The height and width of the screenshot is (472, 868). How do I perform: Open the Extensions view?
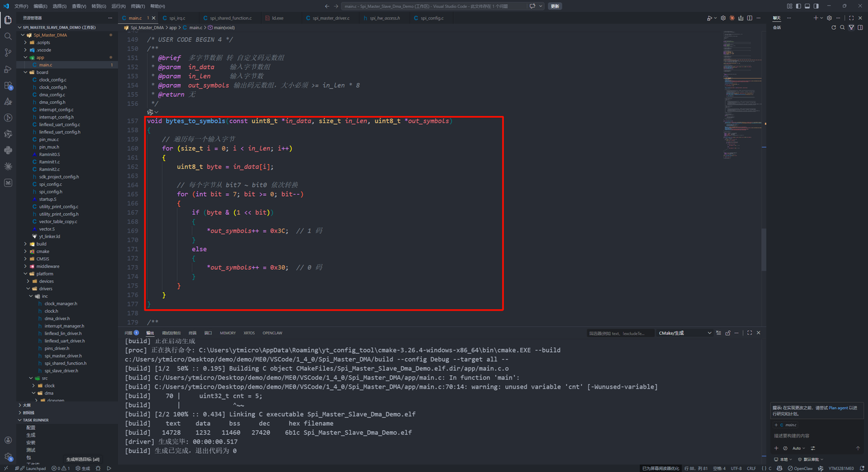coord(8,85)
